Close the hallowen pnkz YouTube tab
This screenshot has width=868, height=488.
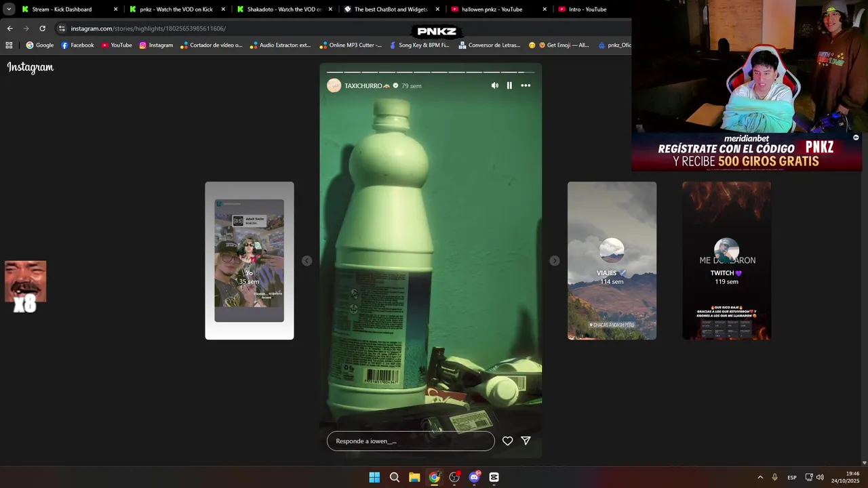click(x=545, y=9)
